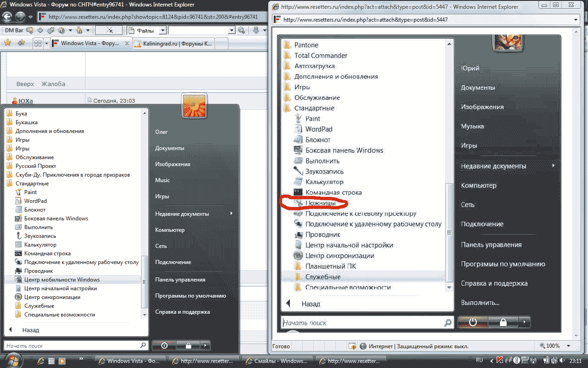The width and height of the screenshot is (588, 368).
Task: Go back in the left IE window
Action: click(x=7, y=17)
